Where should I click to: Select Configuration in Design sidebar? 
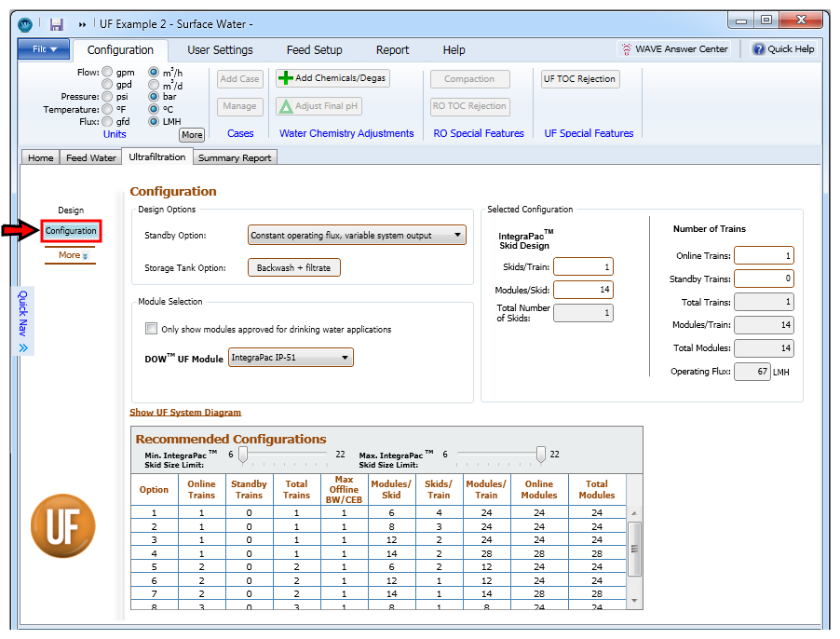[71, 231]
